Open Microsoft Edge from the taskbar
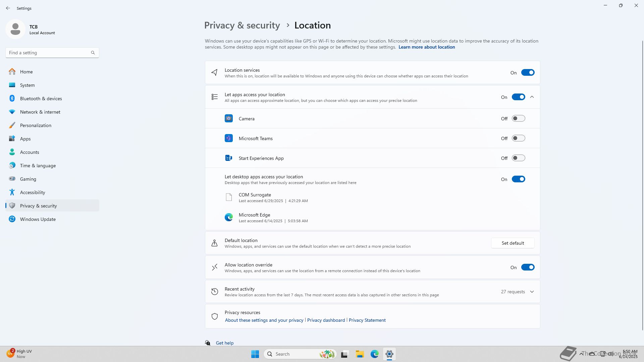Screen dimensions: 644x362 pos(374,354)
